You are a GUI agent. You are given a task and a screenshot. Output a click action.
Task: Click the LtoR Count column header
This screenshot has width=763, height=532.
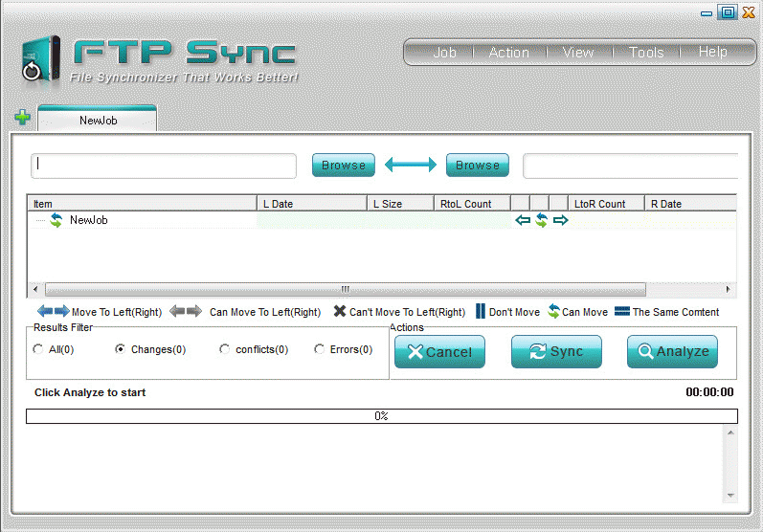(x=606, y=204)
